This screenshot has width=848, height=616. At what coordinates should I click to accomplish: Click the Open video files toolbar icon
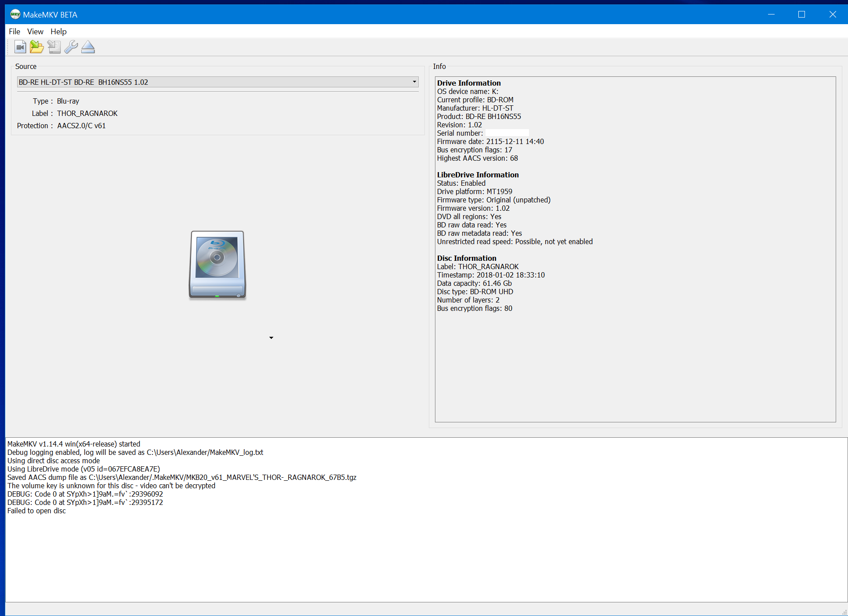point(20,47)
